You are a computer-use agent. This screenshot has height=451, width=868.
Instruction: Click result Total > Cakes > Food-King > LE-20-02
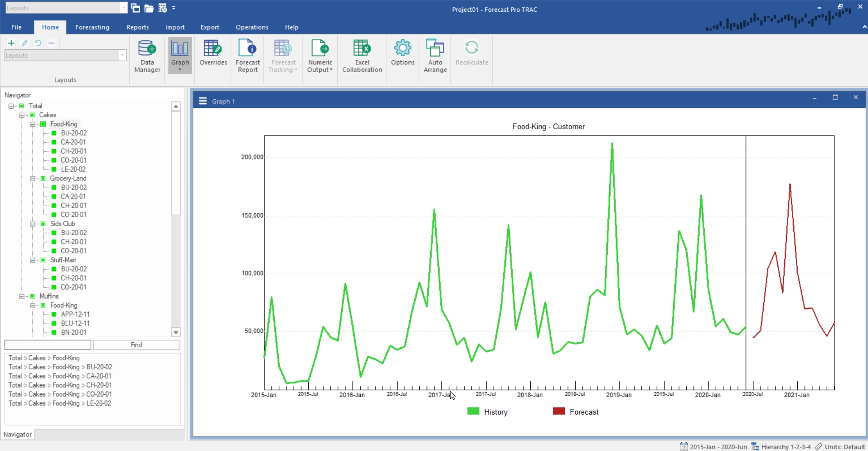click(x=60, y=403)
